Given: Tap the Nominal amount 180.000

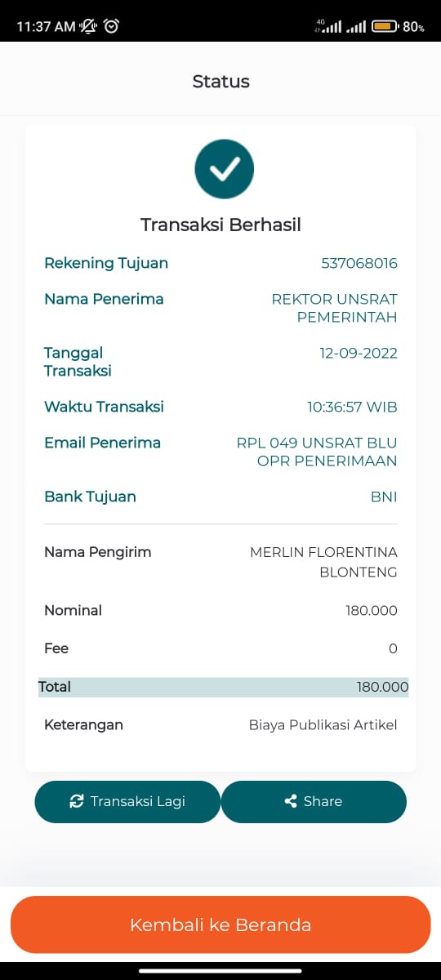Looking at the screenshot, I should click(x=372, y=610).
